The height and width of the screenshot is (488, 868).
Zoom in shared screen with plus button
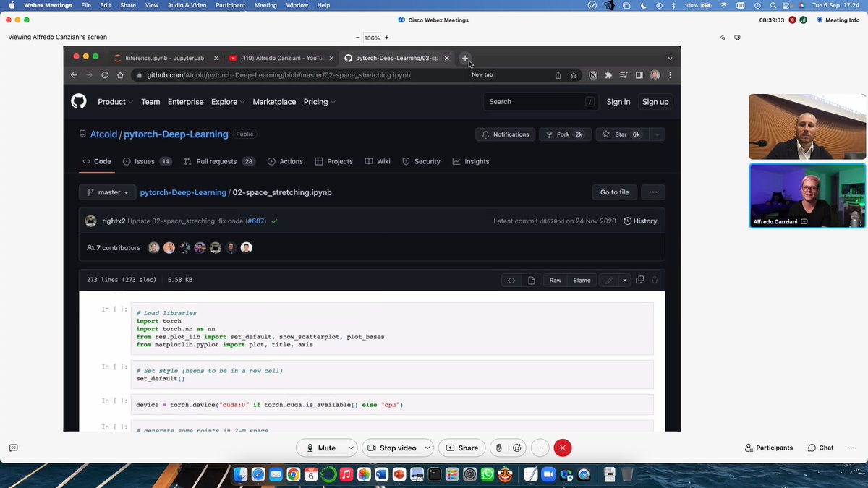coord(386,38)
